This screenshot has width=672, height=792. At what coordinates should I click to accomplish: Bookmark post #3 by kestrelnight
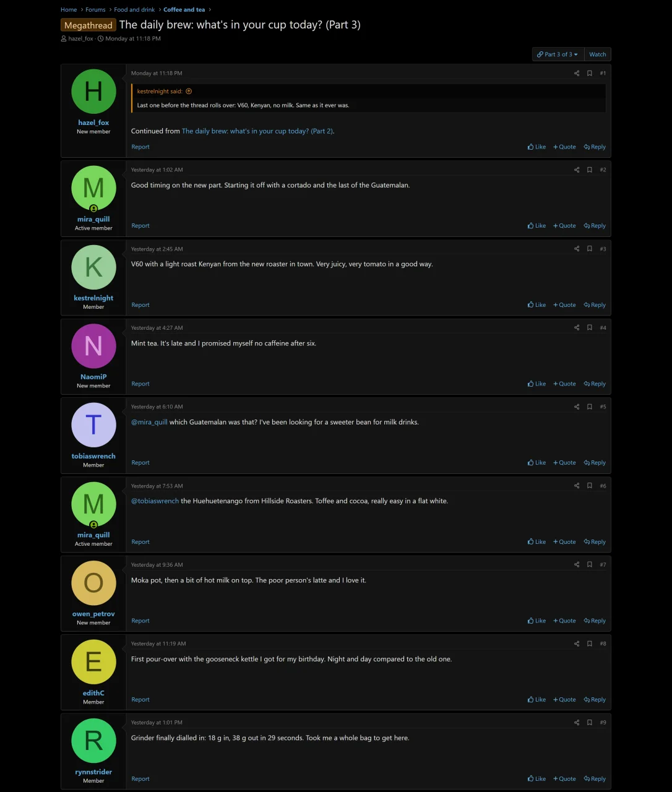click(590, 249)
